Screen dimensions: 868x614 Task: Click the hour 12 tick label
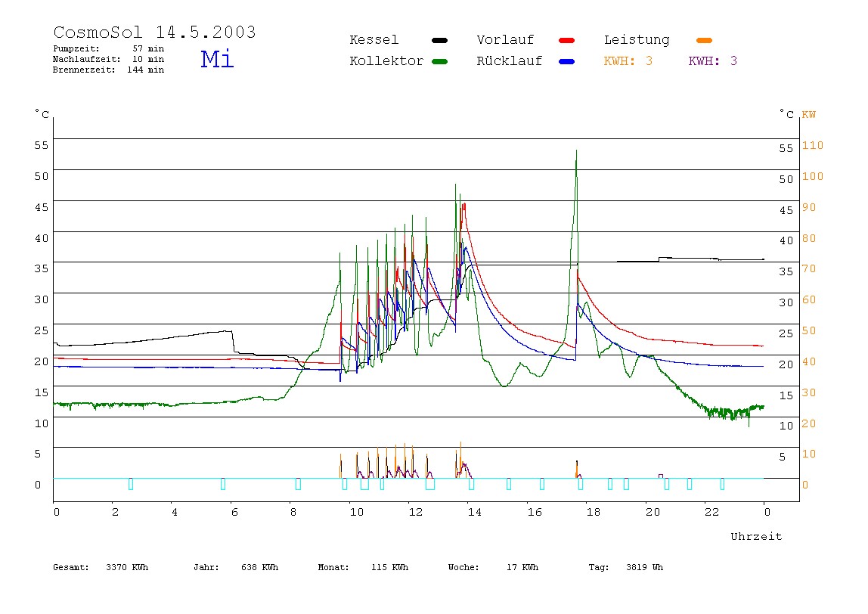click(x=415, y=512)
